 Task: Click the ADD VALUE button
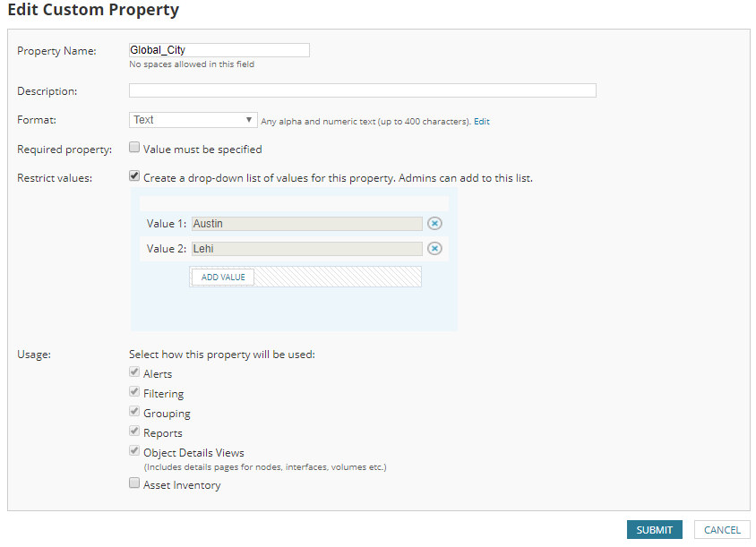(x=223, y=278)
